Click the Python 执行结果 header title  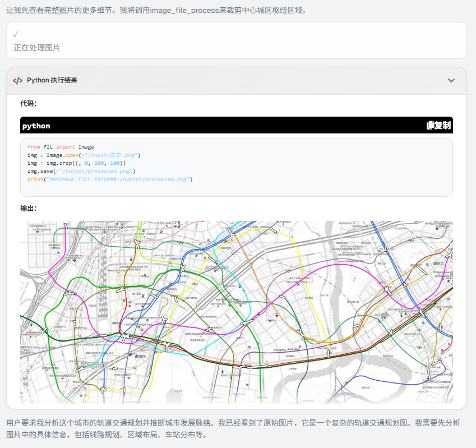click(52, 81)
